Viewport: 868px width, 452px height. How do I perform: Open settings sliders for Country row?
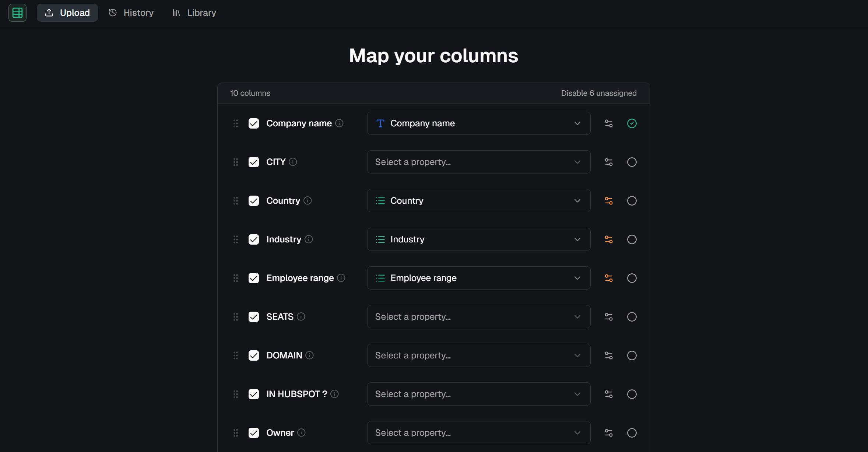click(x=608, y=201)
